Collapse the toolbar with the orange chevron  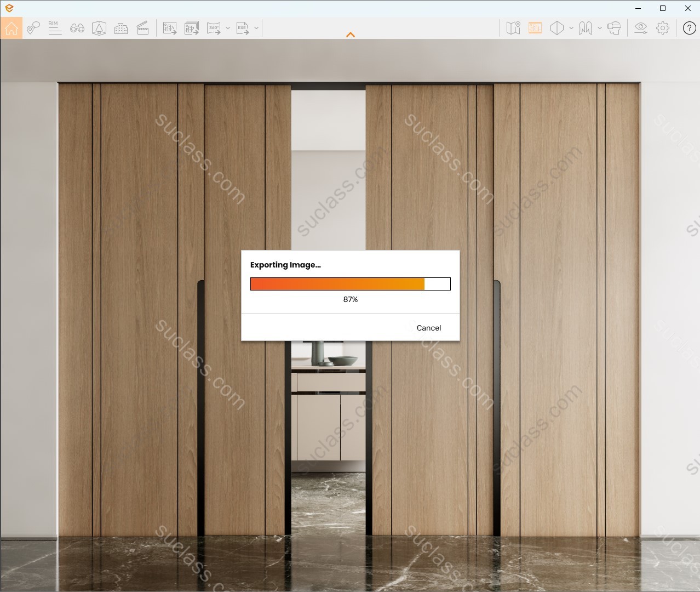coord(351,35)
